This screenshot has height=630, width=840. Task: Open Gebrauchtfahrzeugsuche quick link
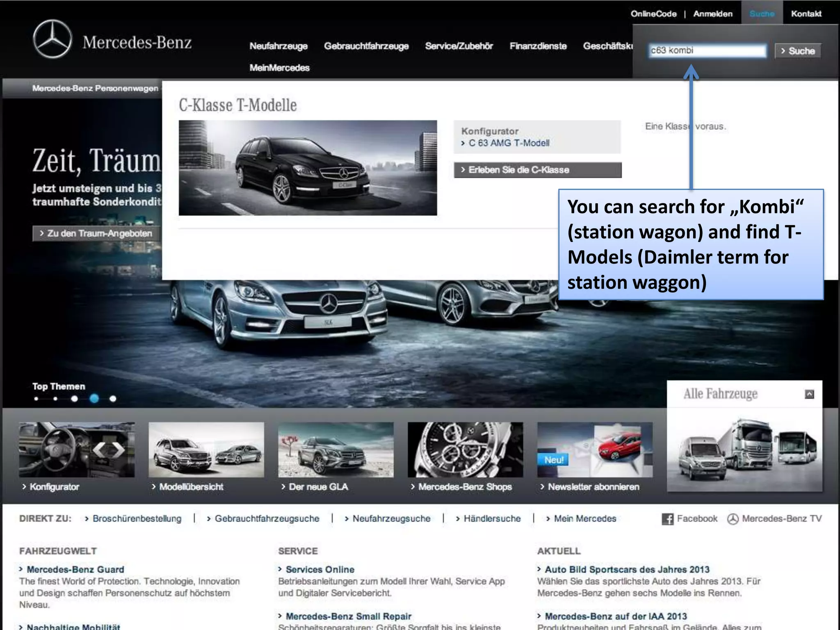click(267, 519)
